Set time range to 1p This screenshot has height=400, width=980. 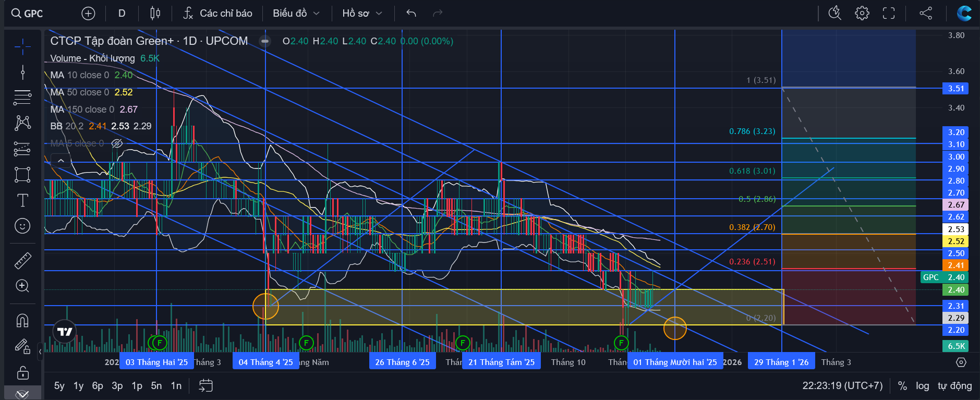click(x=137, y=386)
